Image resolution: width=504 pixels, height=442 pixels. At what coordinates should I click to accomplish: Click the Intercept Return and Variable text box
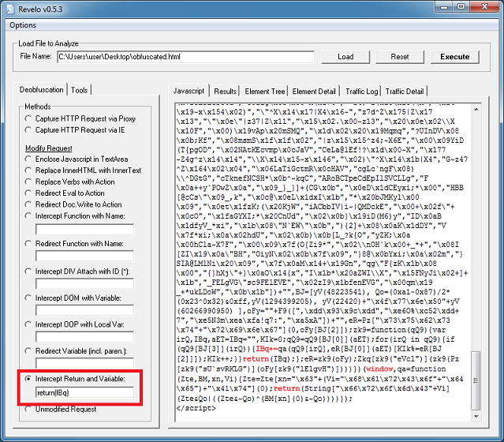coord(84,392)
